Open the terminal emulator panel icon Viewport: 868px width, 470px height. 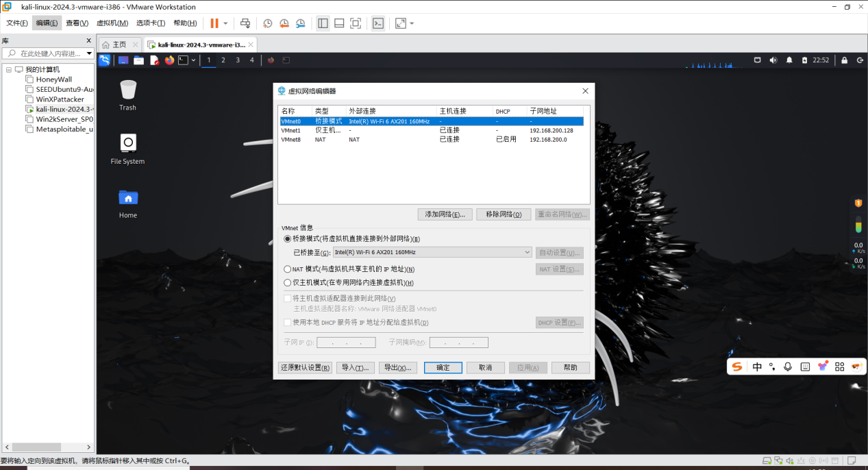(183, 60)
